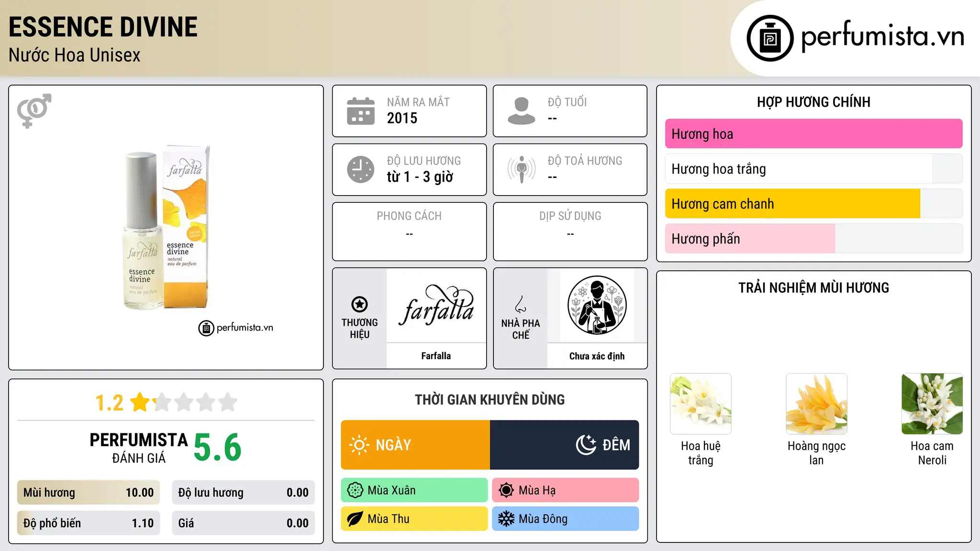
Task: Click the autumn leaf icon
Action: (355, 519)
